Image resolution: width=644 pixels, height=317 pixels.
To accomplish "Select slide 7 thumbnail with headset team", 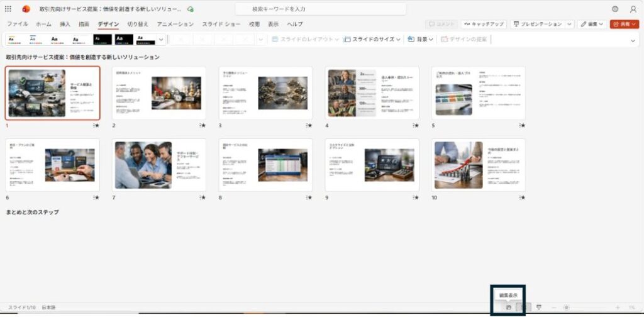I will tap(143, 165).
